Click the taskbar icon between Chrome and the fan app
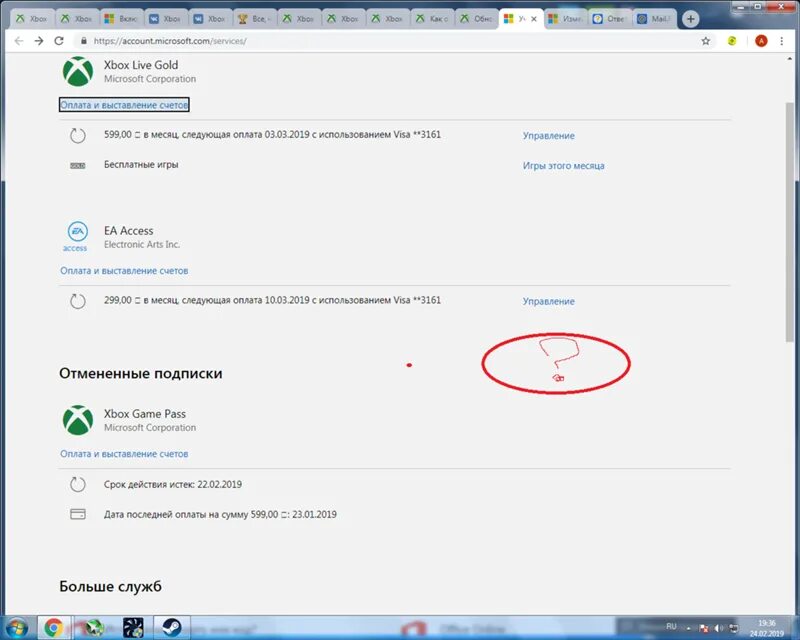Screen dimensions: 800x640 pos(93,628)
